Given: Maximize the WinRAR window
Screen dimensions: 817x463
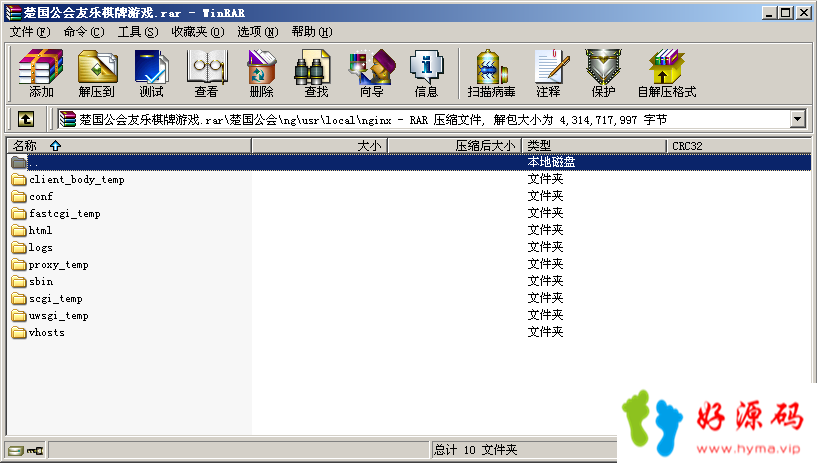Looking at the screenshot, I should point(786,12).
